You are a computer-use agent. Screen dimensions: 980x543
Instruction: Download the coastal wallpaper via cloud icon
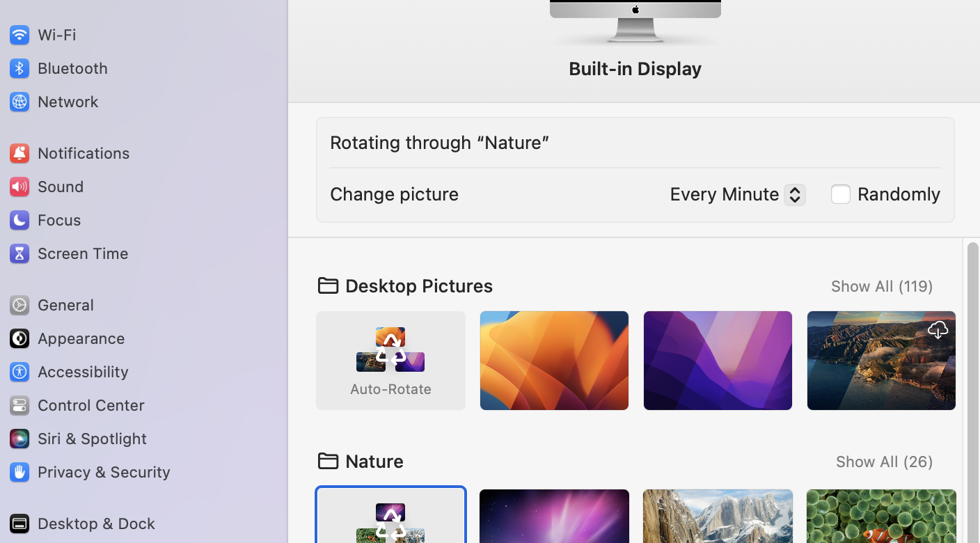click(938, 330)
